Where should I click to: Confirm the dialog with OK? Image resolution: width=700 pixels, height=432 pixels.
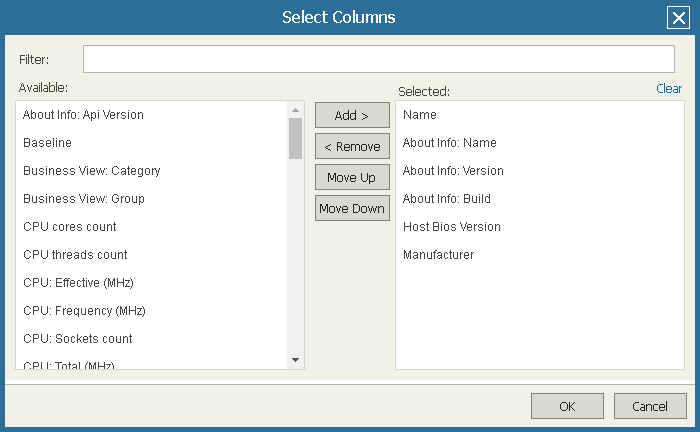pyautogui.click(x=567, y=406)
